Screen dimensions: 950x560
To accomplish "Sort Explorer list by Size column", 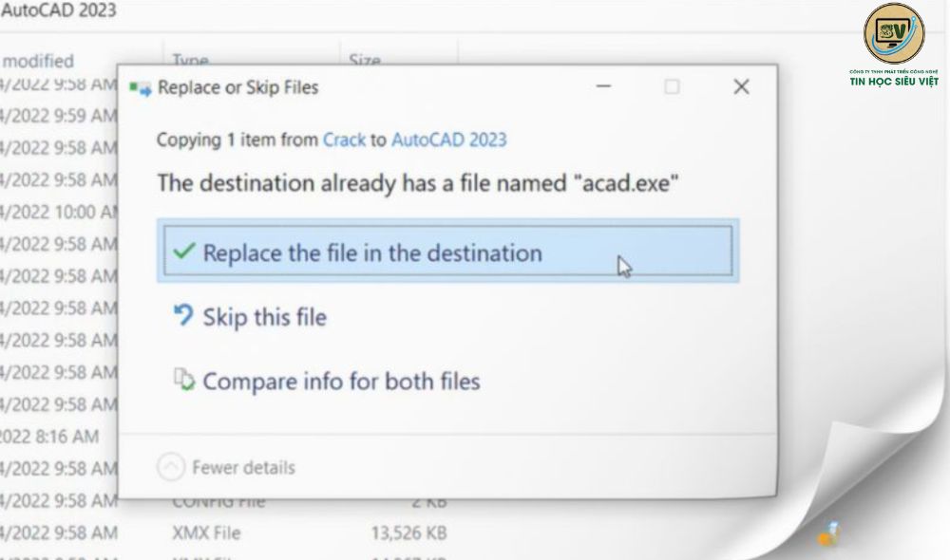I will click(365, 60).
